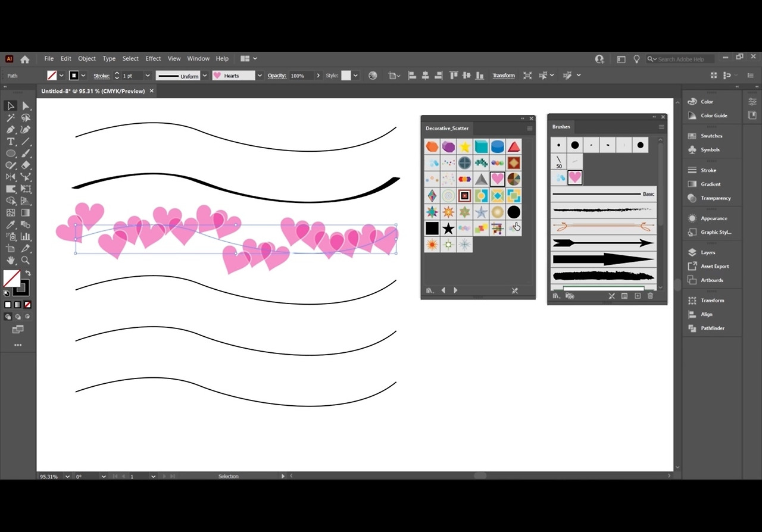Open the Object menu
Screen dimensions: 762x532
pos(87,58)
